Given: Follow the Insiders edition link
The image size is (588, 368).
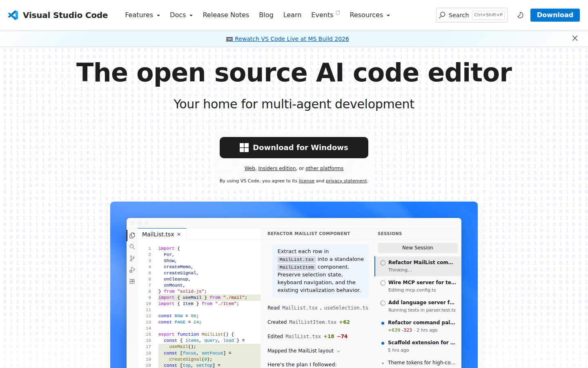Looking at the screenshot, I should coord(277,168).
